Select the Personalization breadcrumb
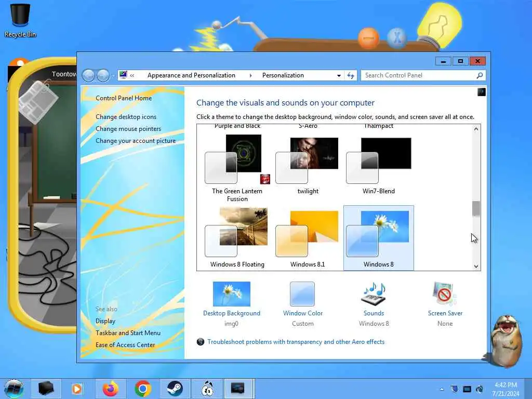Viewport: 532px width, 399px height. 283,75
